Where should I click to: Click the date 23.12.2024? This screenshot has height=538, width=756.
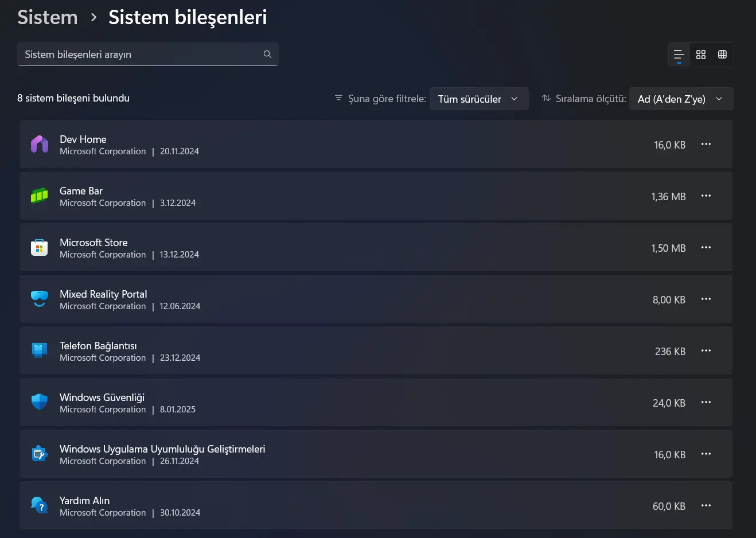(x=180, y=358)
